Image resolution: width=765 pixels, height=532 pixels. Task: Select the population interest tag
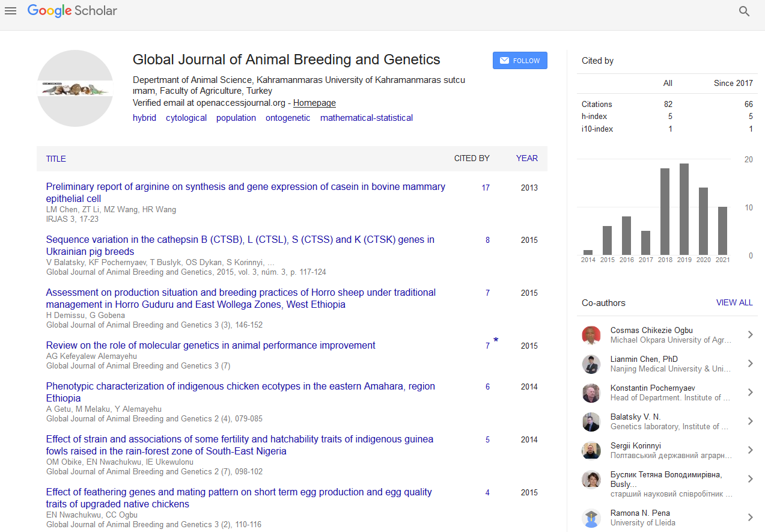pos(236,118)
